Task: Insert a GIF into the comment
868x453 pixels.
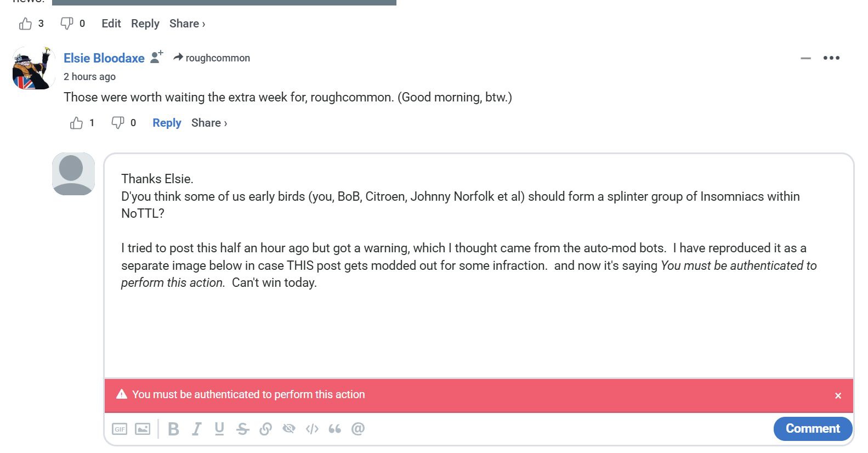Action: [x=120, y=429]
